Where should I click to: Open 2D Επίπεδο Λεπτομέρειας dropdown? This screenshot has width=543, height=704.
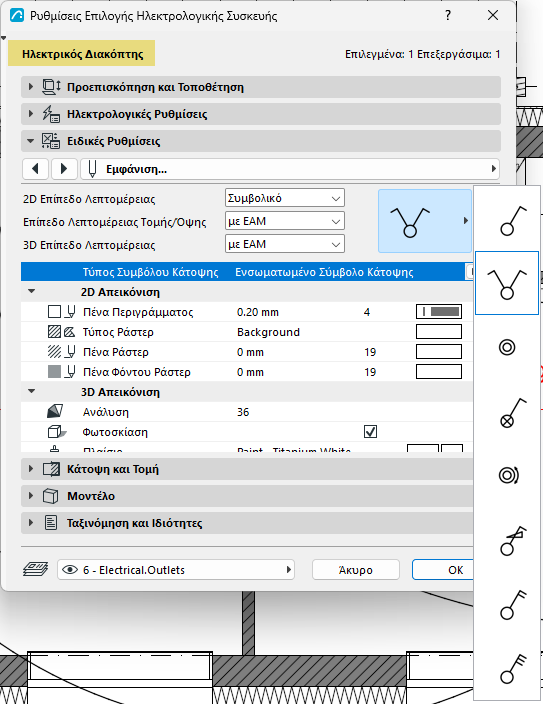285,198
